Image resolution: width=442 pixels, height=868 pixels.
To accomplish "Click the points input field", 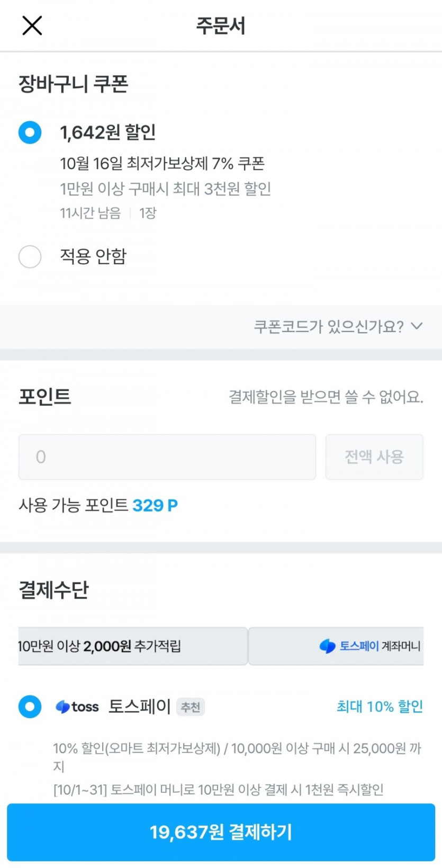I will click(167, 457).
